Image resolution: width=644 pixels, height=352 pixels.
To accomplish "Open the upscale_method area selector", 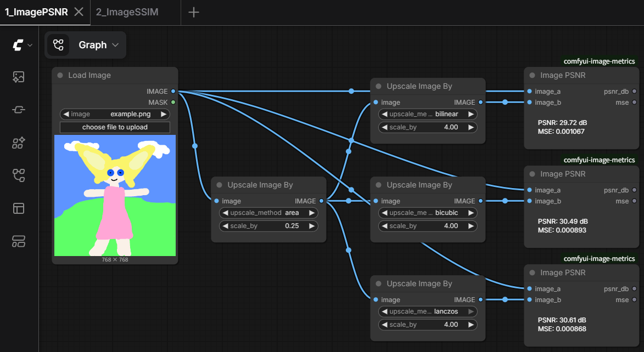I will [268, 213].
